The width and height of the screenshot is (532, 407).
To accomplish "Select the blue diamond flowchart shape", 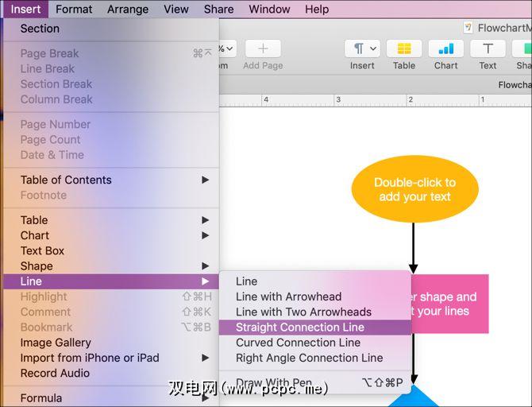I will coord(414,396).
